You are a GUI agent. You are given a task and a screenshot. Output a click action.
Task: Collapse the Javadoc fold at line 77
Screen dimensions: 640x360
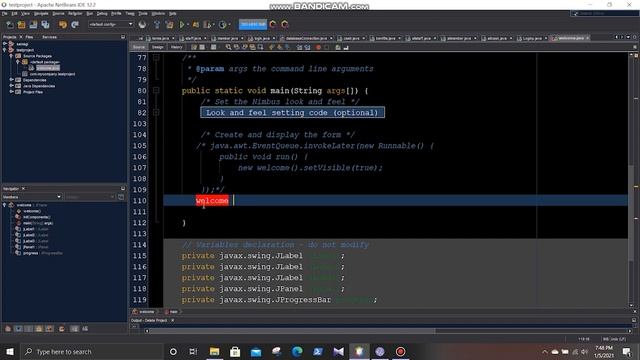(x=156, y=58)
